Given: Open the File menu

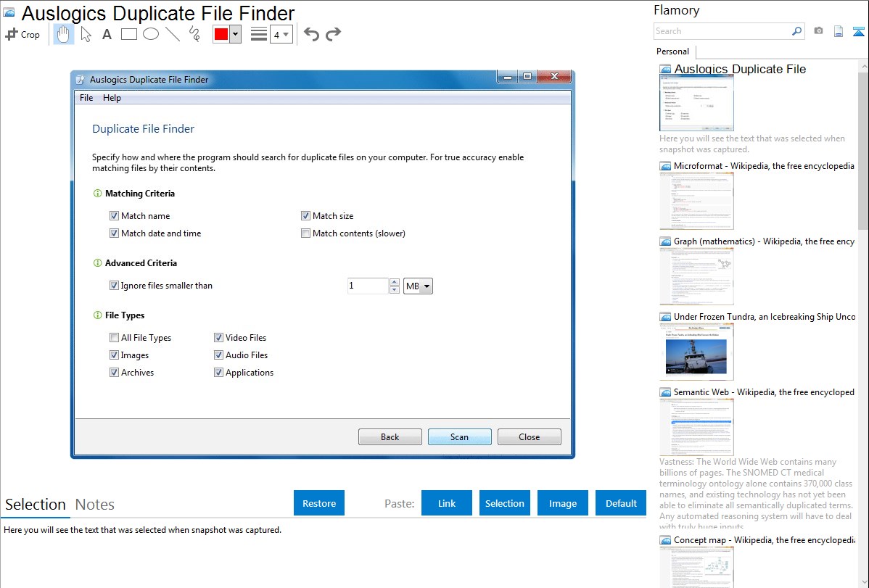Looking at the screenshot, I should 86,98.
